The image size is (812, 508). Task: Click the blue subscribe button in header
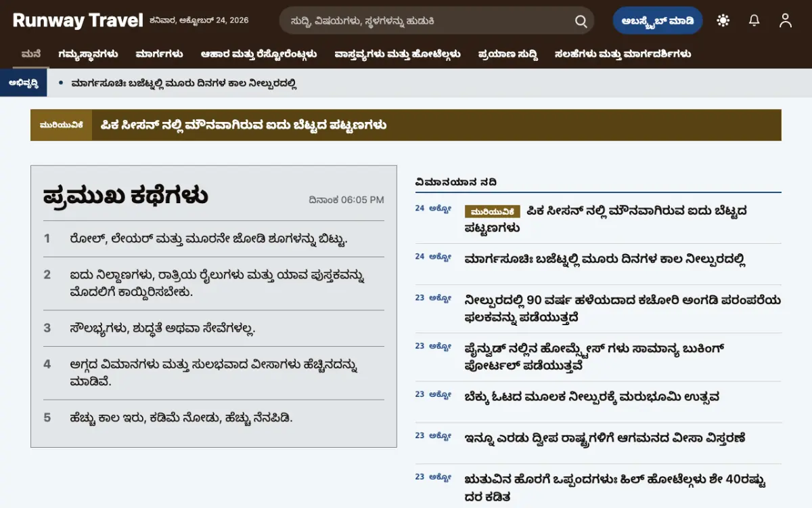658,20
